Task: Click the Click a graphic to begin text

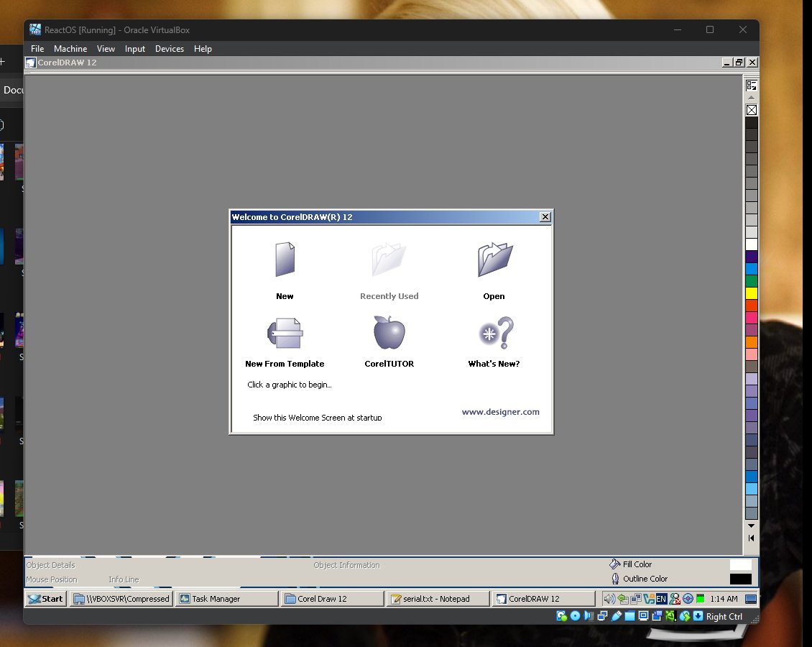Action: [290, 385]
